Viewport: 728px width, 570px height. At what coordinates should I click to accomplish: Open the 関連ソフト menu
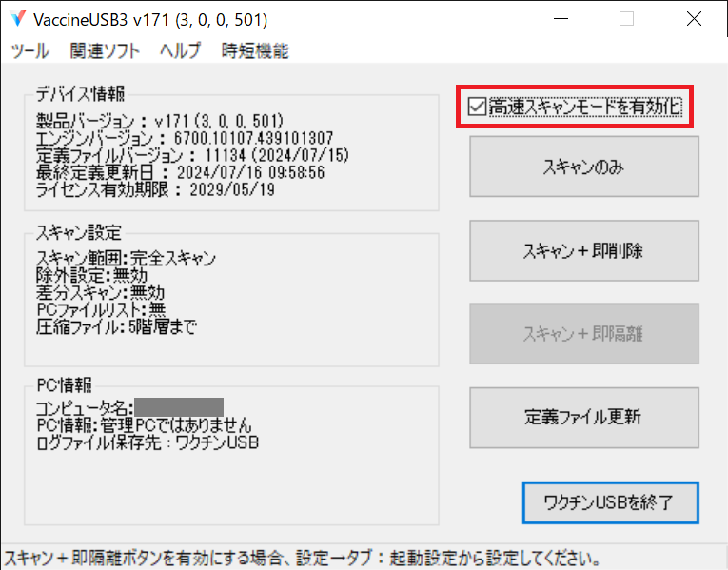click(x=105, y=50)
